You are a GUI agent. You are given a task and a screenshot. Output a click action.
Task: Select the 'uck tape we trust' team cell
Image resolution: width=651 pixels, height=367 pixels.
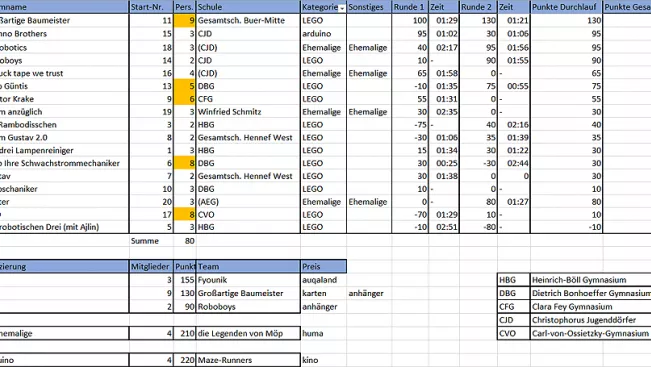click(64, 73)
